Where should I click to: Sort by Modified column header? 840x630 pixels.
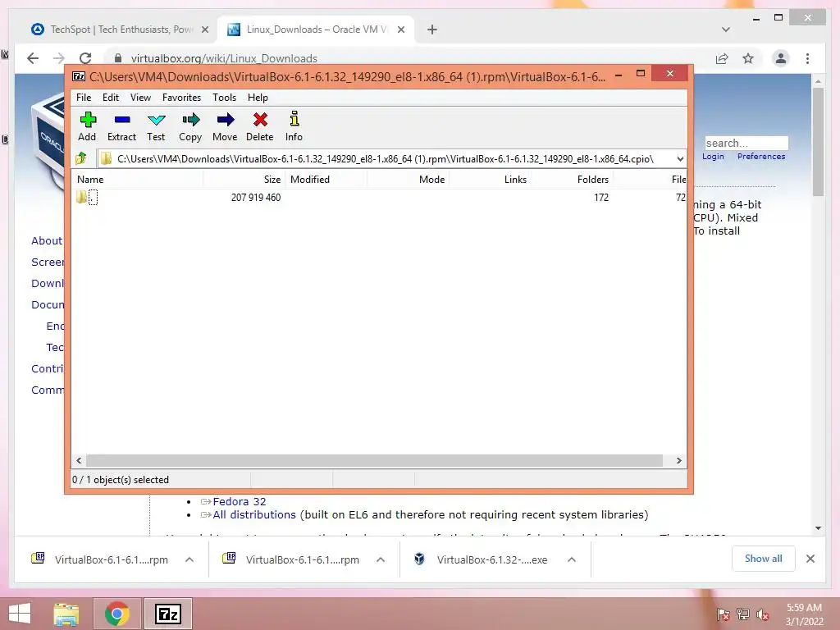326,180
